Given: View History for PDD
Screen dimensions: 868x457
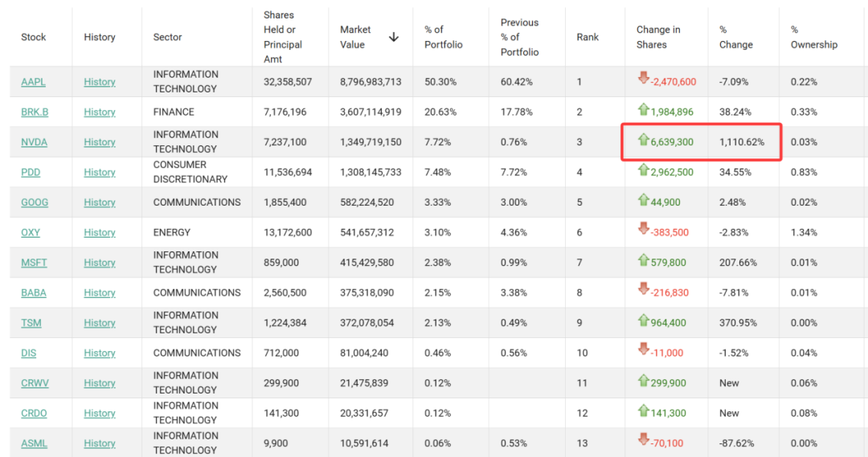Looking at the screenshot, I should coord(100,173).
